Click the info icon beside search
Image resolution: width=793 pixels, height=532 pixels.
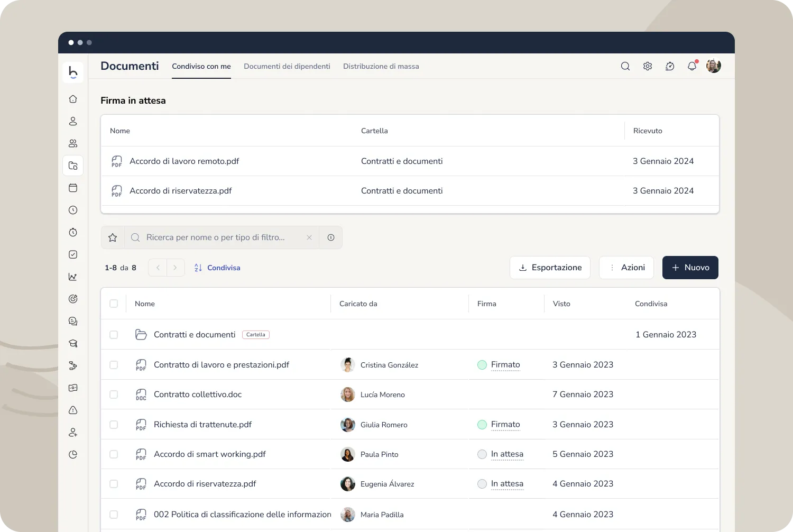click(331, 237)
